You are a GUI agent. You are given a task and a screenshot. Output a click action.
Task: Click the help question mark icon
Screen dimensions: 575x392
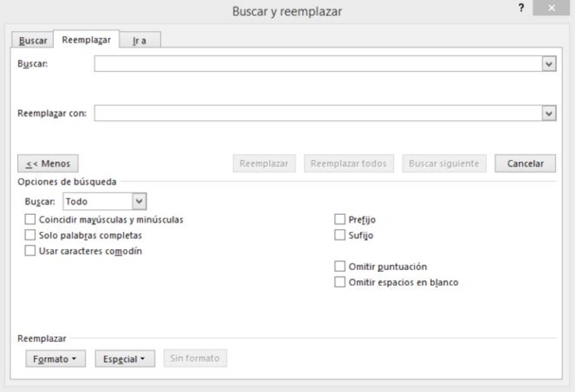click(x=521, y=8)
